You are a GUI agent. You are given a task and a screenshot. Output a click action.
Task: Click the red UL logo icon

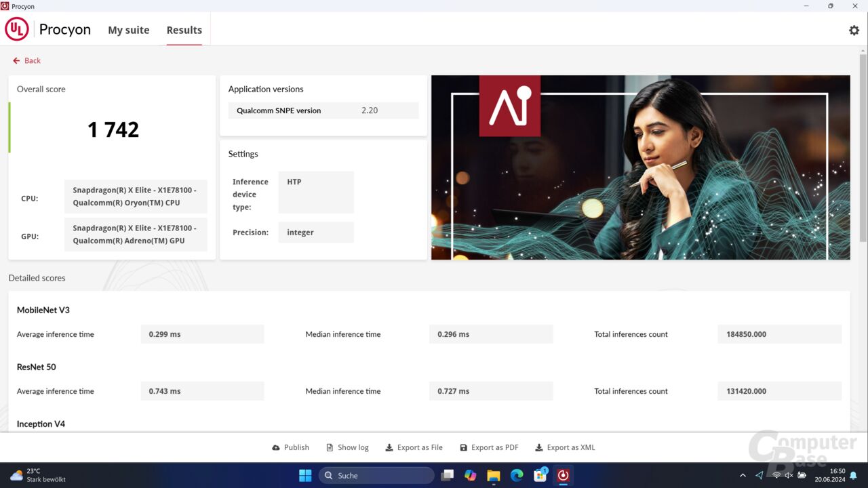pyautogui.click(x=16, y=28)
